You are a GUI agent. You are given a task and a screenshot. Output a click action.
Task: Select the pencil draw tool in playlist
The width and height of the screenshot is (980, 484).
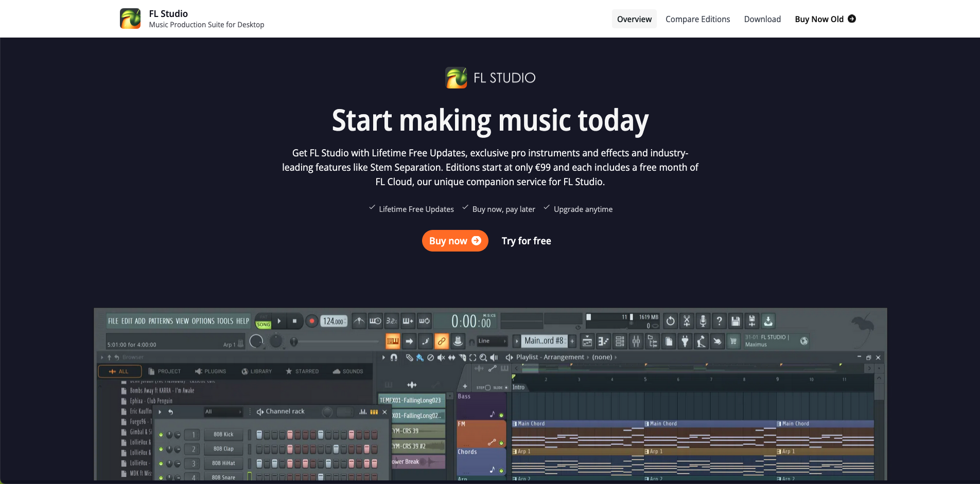click(x=409, y=357)
